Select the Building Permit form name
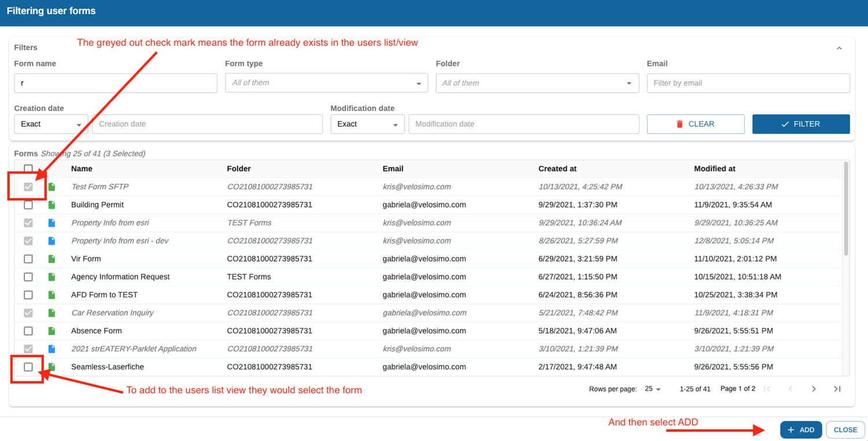Screen dimensions: 868x441 [x=97, y=205]
